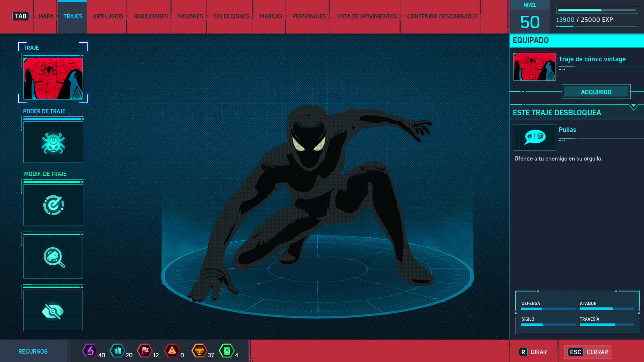Click the experience progress bar
This screenshot has width=644, height=362.
(x=597, y=10)
